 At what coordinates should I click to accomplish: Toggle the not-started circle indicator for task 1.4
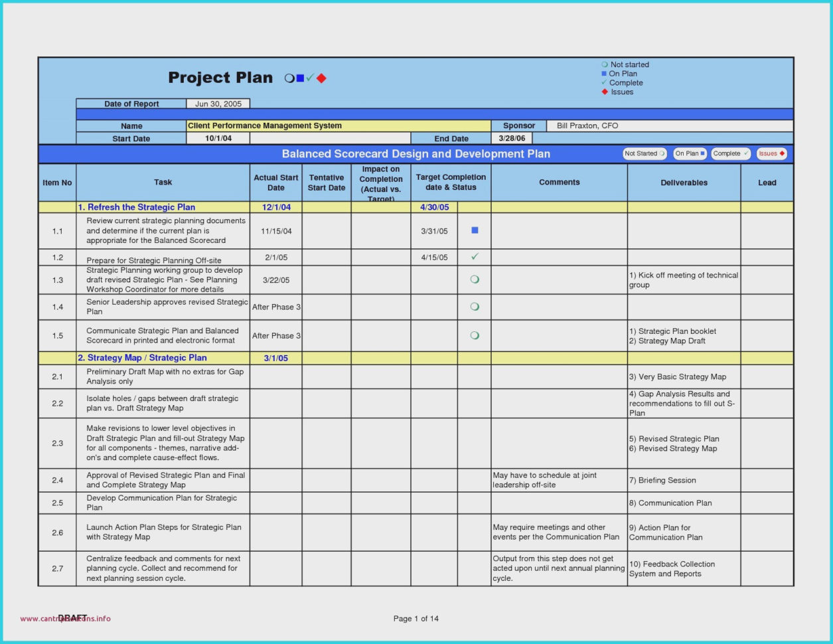click(x=475, y=306)
